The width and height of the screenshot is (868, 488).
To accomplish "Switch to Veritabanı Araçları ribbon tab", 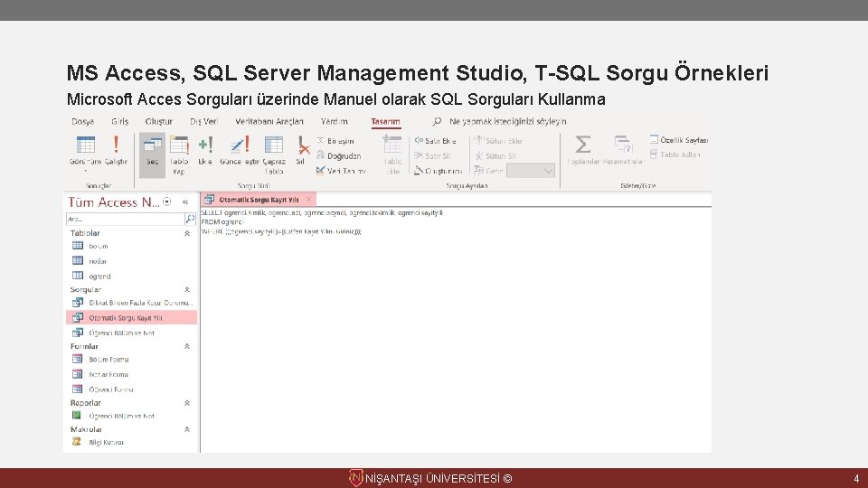I will coord(269,122).
